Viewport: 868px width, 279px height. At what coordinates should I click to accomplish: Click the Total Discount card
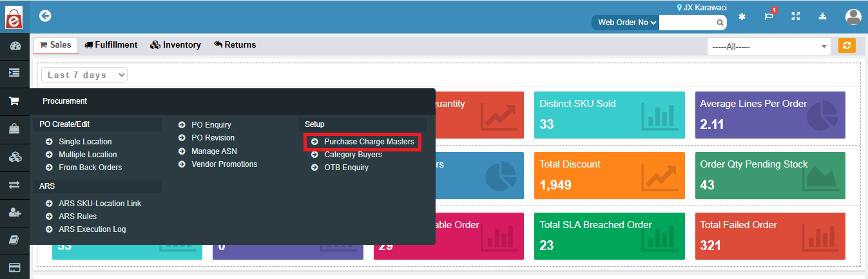pyautogui.click(x=610, y=175)
